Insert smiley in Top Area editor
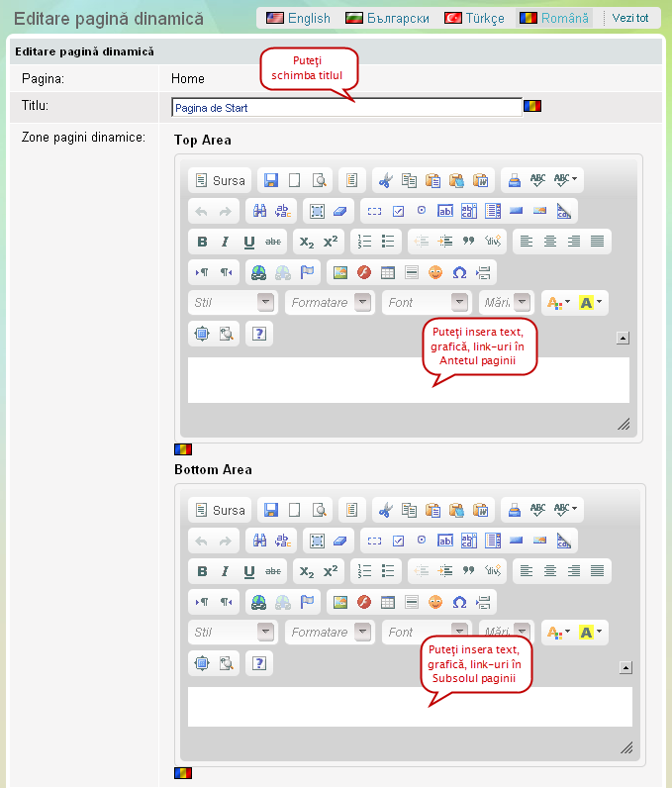 coord(435,272)
